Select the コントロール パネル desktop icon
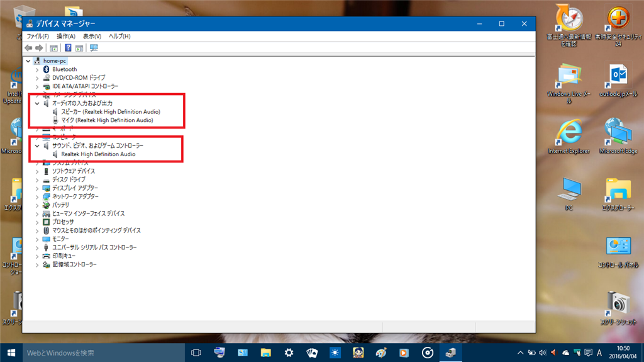This screenshot has width=644, height=362. point(618,252)
